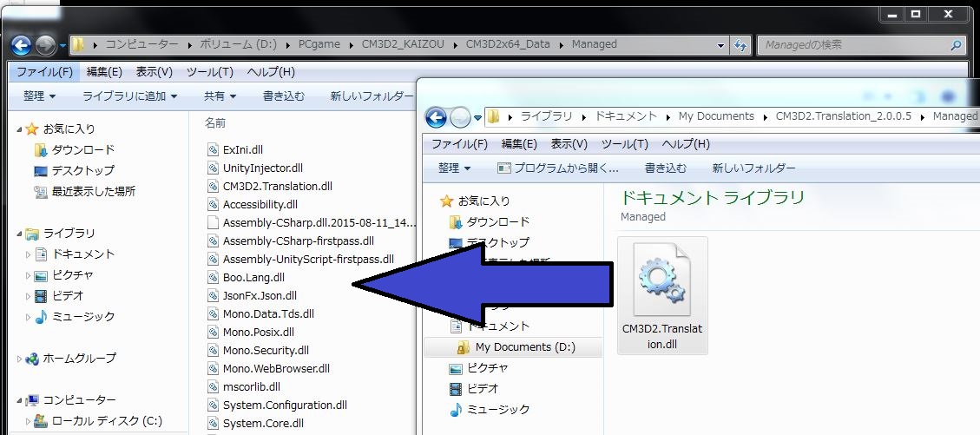Open ファイル(F) menu in front window
Viewport: 980px width, 435px height.
(x=460, y=144)
